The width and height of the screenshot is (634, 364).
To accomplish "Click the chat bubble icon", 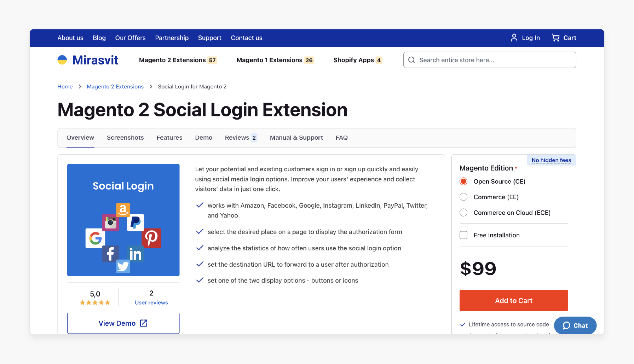I will [x=566, y=325].
